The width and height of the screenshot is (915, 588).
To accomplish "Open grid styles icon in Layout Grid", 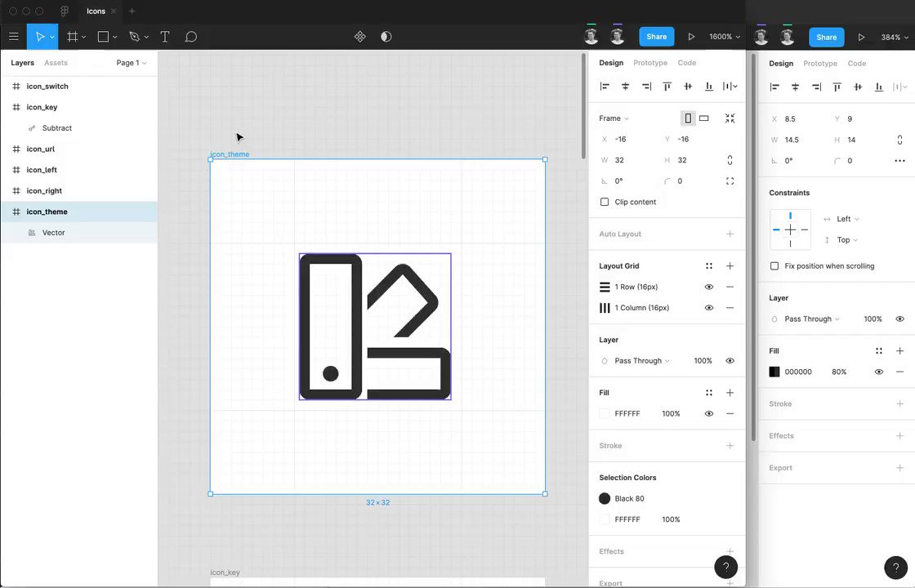I will coord(709,266).
